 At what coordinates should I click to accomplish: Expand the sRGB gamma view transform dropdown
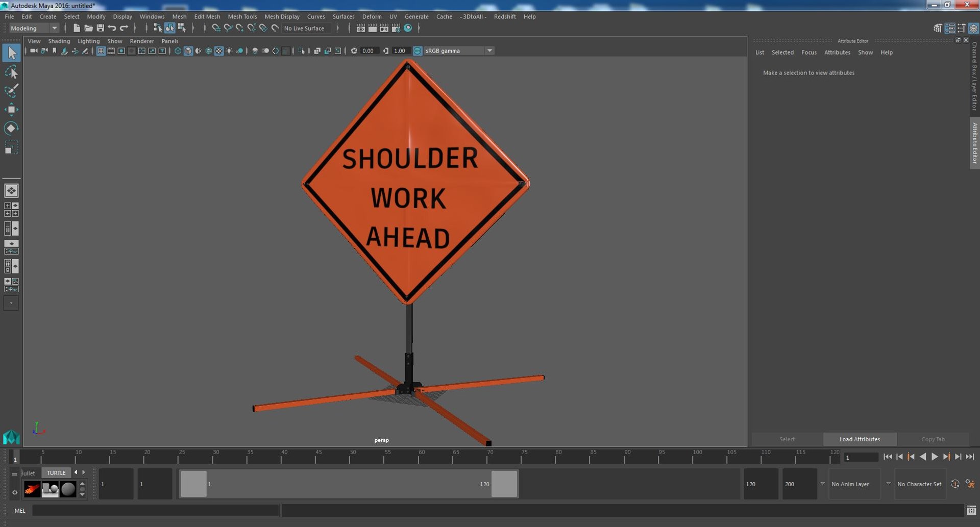click(489, 51)
